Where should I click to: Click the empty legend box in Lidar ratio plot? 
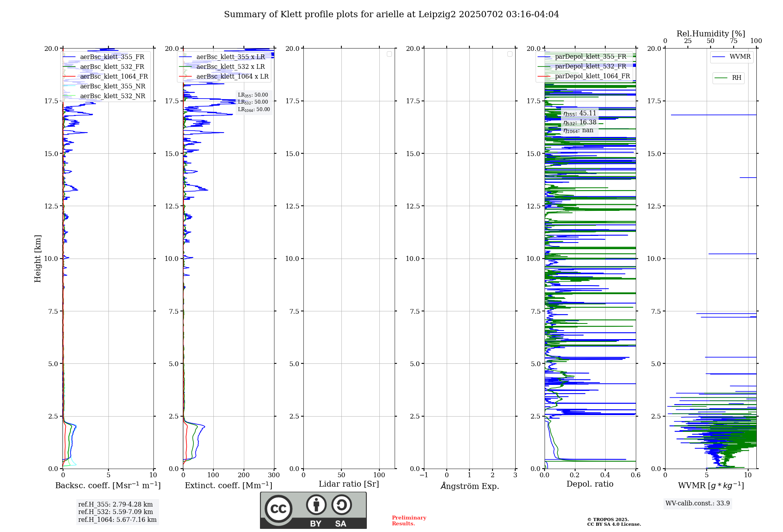[389, 54]
